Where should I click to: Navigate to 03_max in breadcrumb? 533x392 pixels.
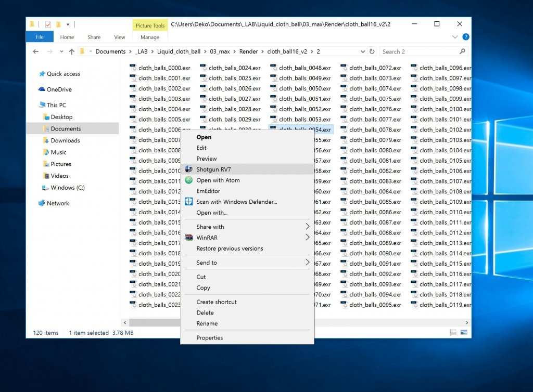tap(220, 51)
